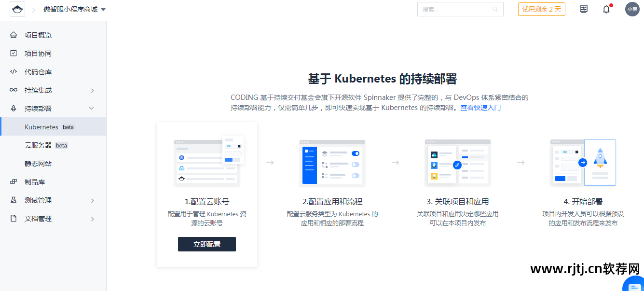Expand the 持续集成 menu chevron
This screenshot has width=644, height=291.
(93, 90)
